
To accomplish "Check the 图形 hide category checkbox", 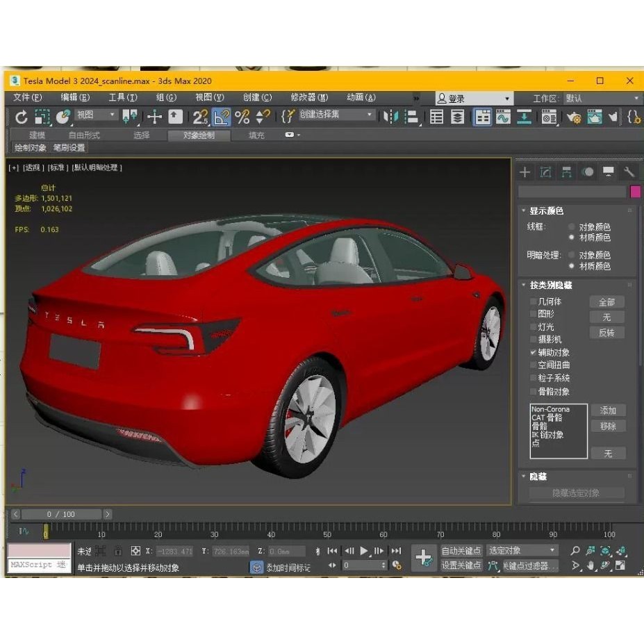I will [x=533, y=314].
